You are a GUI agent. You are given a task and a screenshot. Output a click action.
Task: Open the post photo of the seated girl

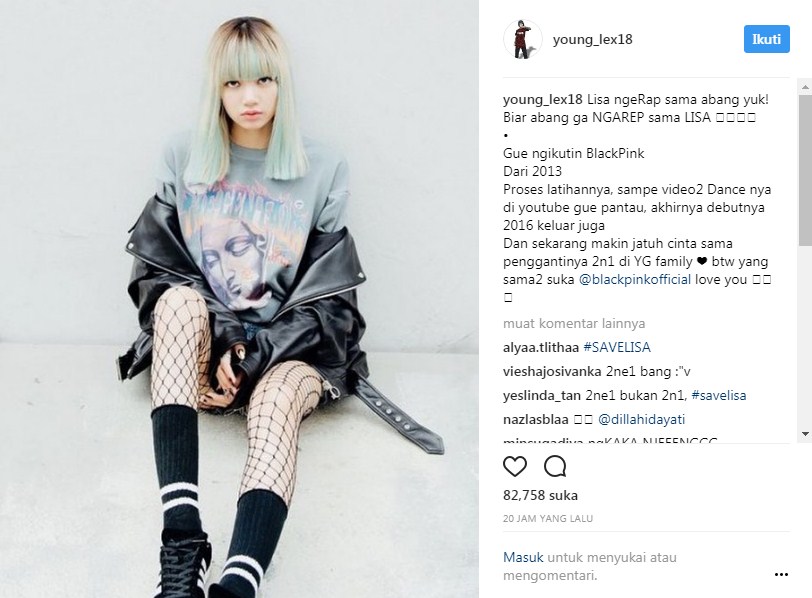239,299
